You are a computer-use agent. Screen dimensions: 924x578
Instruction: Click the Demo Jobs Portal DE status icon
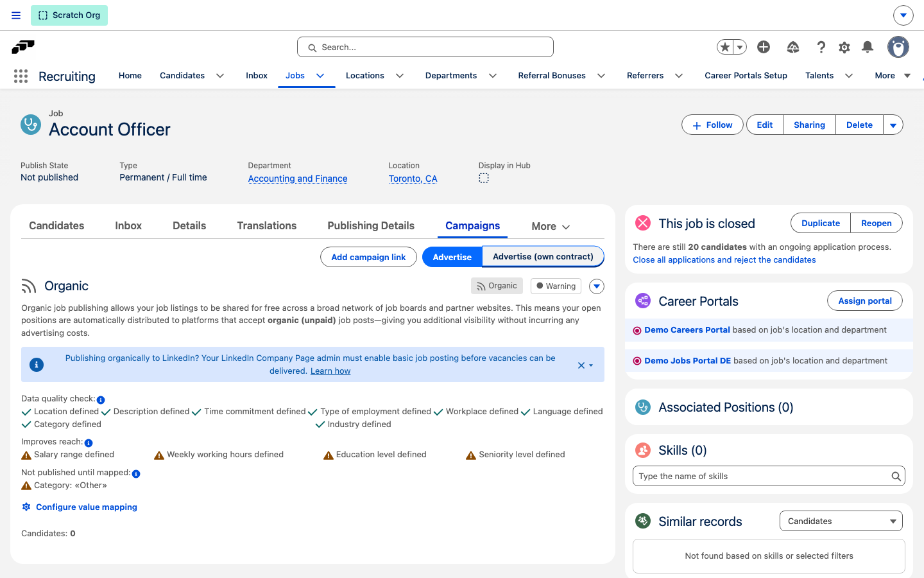click(637, 361)
